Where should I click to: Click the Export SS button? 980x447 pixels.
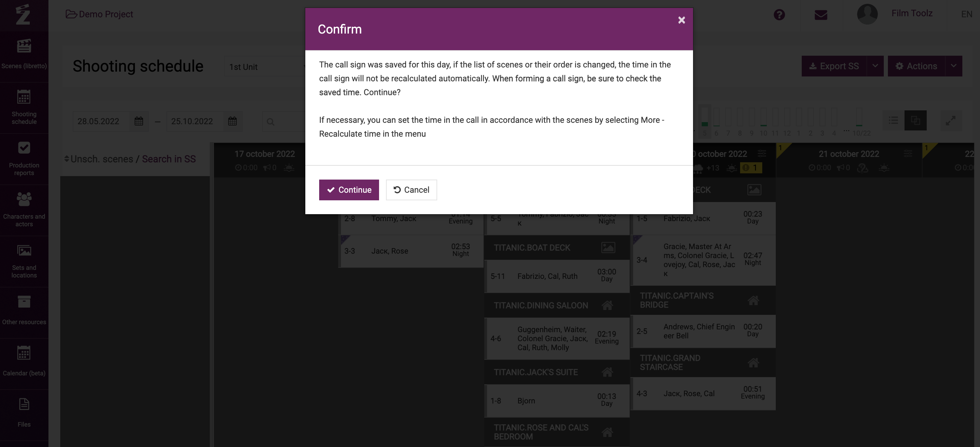(x=834, y=66)
